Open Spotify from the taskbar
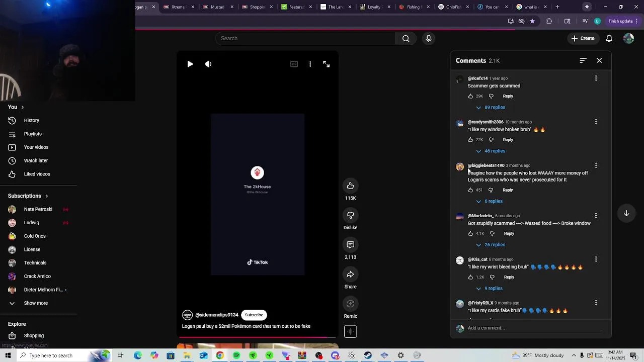 tap(236, 355)
